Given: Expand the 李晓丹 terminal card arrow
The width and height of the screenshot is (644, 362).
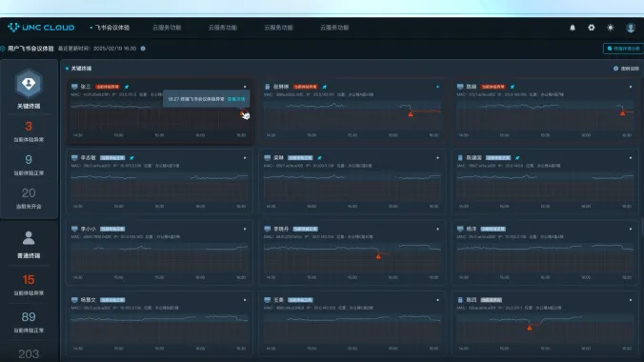Looking at the screenshot, I should pyautogui.click(x=438, y=229).
